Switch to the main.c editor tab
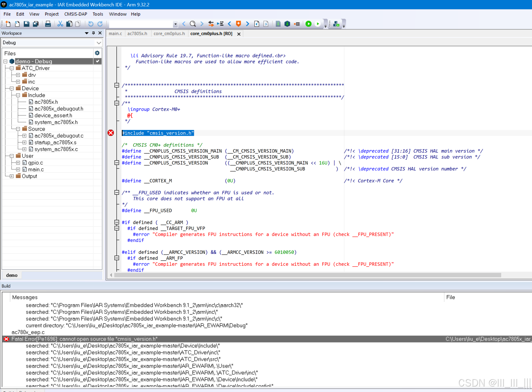The image size is (532, 392). 115,34
